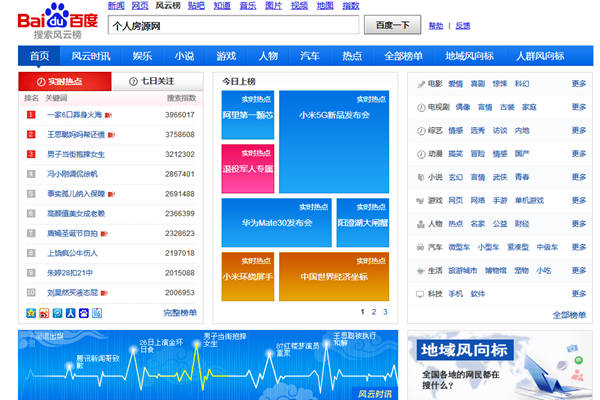600x400 pixels.
Task: Share via the Tencent Weibo icon
Action: coord(57,313)
